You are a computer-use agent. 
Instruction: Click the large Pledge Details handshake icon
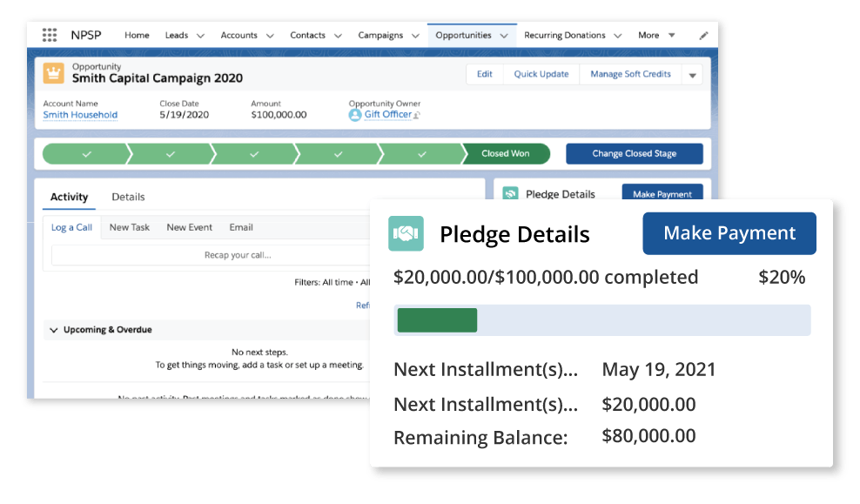(x=406, y=233)
